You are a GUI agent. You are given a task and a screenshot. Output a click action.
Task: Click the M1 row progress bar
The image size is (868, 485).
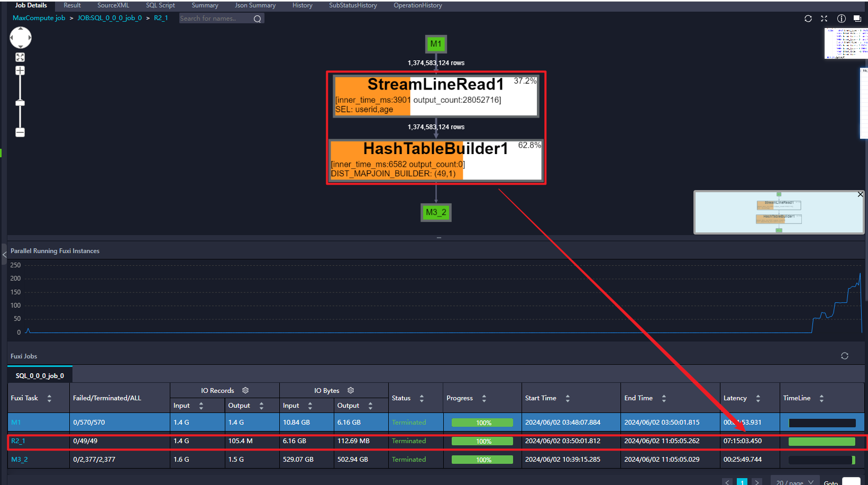tap(482, 423)
